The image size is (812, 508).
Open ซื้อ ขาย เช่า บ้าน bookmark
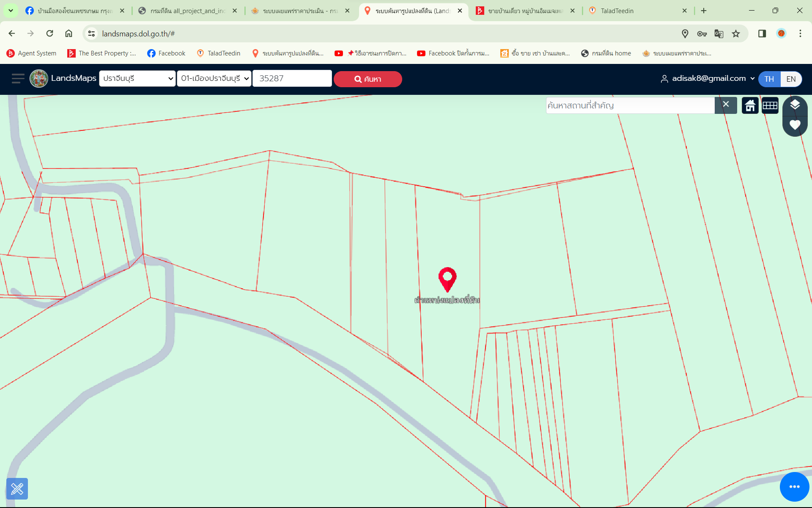[535, 53]
